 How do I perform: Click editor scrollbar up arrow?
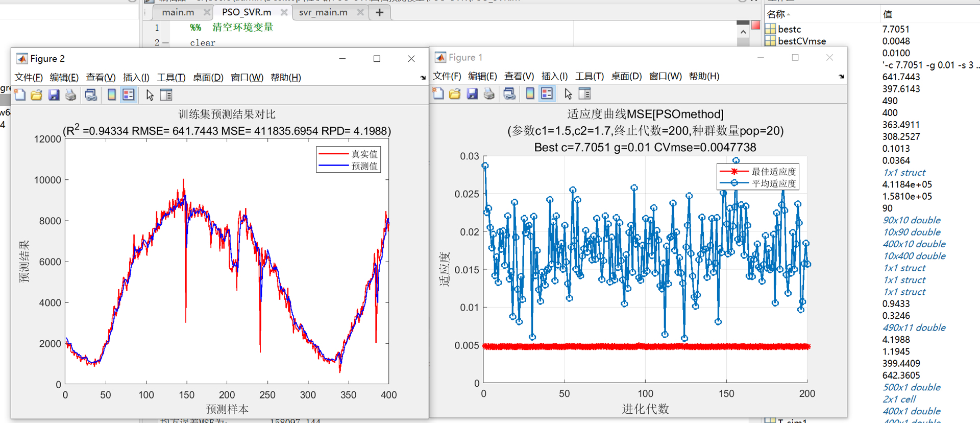coord(743,32)
